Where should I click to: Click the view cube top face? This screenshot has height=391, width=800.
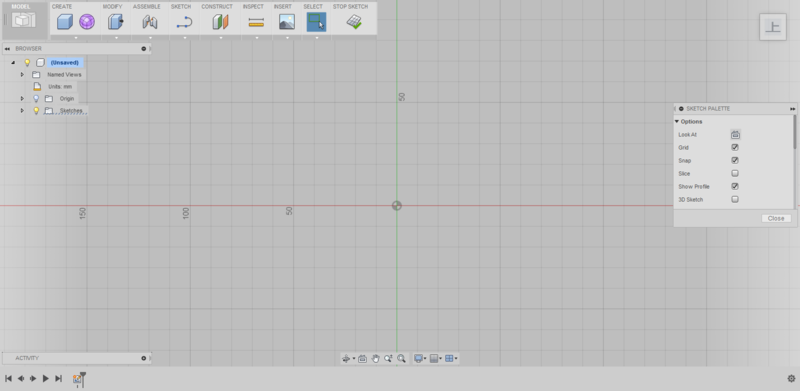(773, 27)
